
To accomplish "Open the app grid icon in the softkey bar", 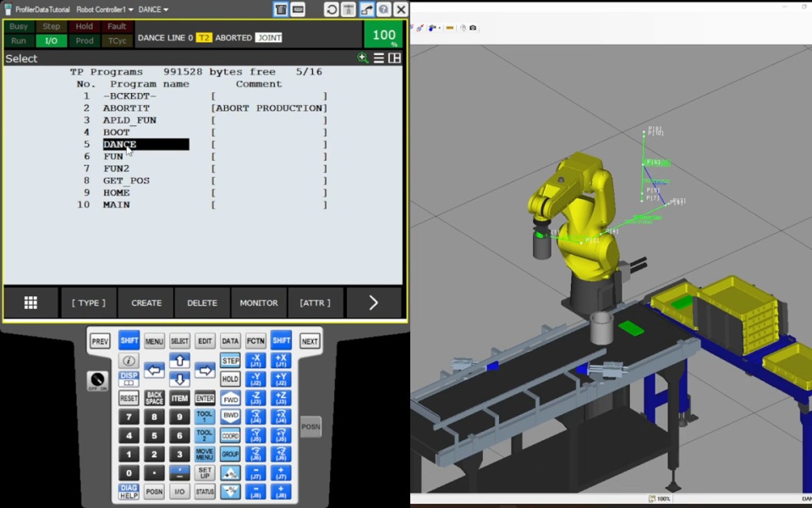I will (x=30, y=302).
